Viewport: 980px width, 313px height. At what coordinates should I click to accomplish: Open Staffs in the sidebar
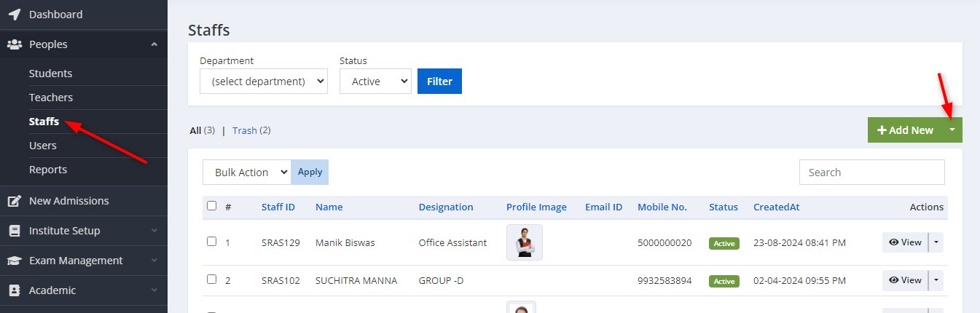coord(44,122)
